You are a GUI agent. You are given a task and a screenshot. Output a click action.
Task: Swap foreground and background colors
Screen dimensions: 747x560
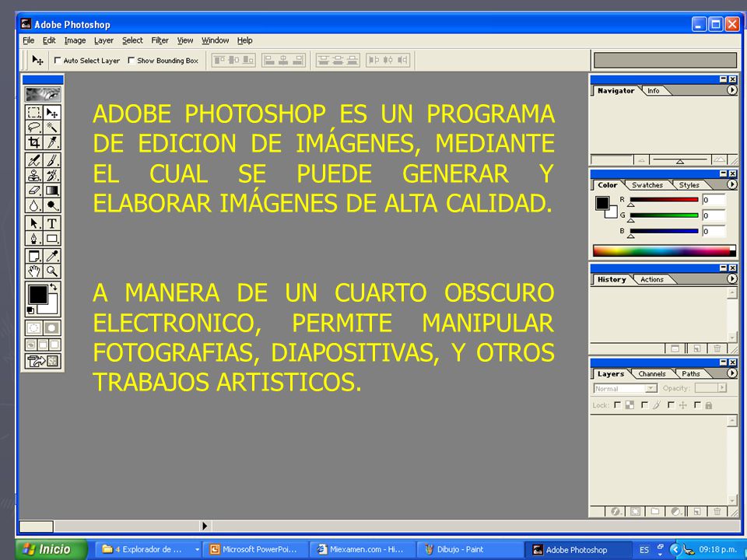(54, 287)
